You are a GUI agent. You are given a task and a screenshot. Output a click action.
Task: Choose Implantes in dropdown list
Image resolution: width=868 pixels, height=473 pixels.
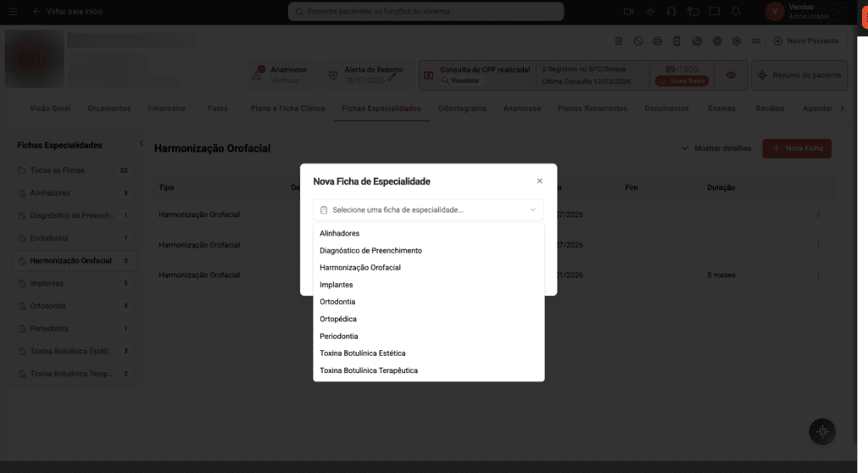[x=428, y=285]
